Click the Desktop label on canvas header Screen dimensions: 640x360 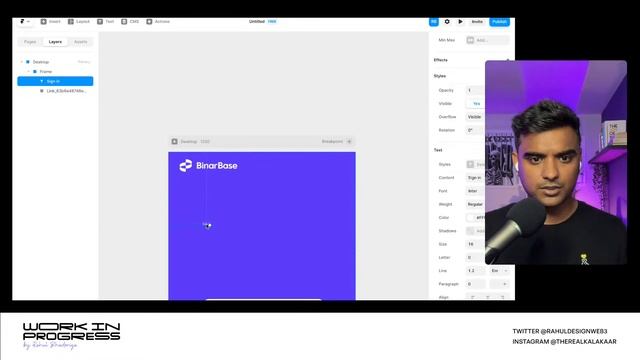pyautogui.click(x=189, y=142)
